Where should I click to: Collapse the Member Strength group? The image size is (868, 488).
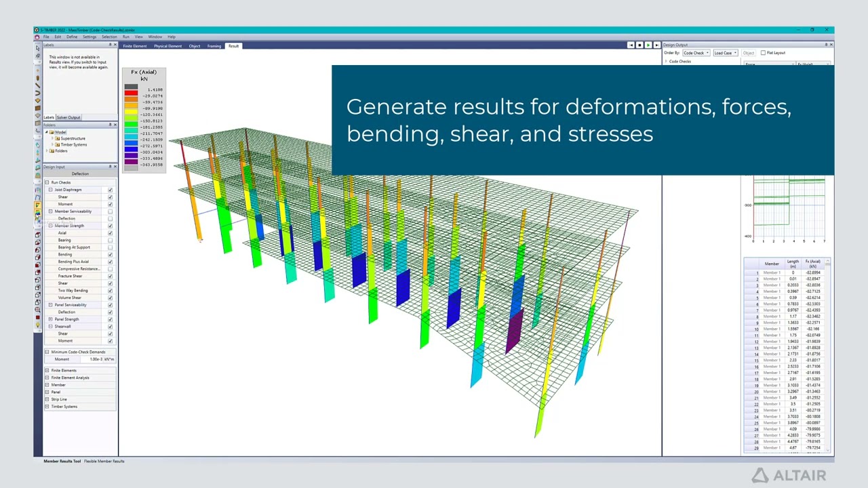tap(50, 226)
